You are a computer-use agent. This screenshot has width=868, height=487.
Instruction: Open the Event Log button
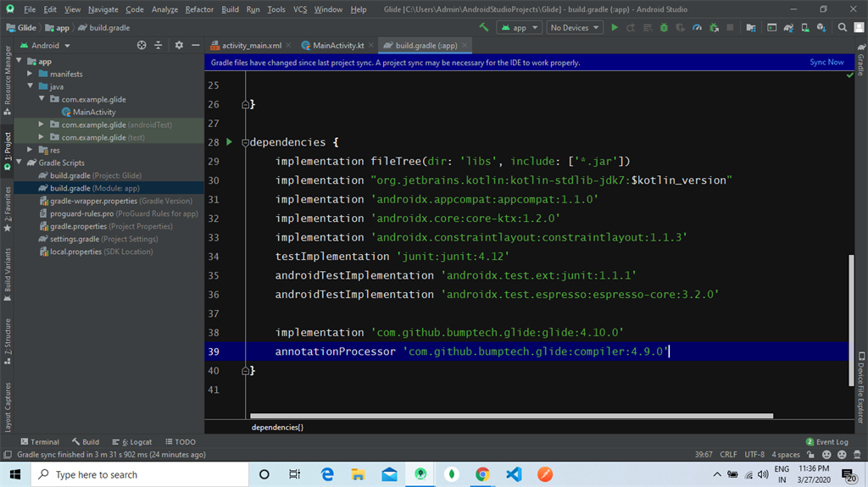[x=827, y=441]
